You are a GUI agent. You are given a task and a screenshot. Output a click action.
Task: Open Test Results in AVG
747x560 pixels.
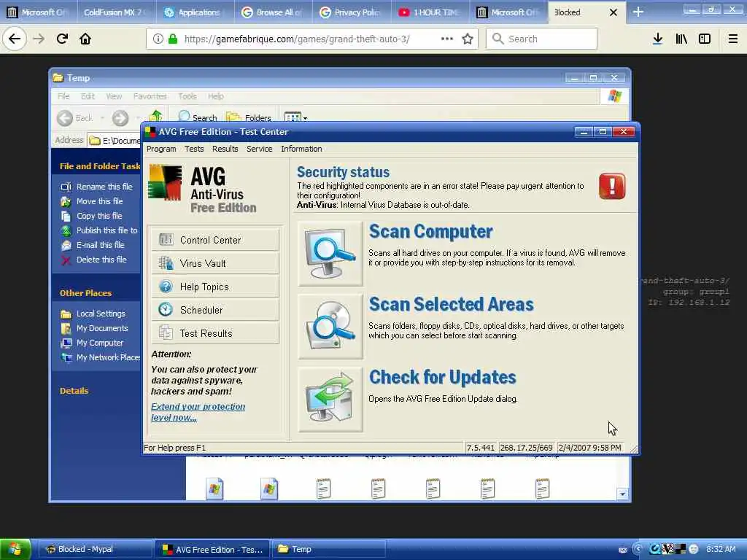pos(215,333)
